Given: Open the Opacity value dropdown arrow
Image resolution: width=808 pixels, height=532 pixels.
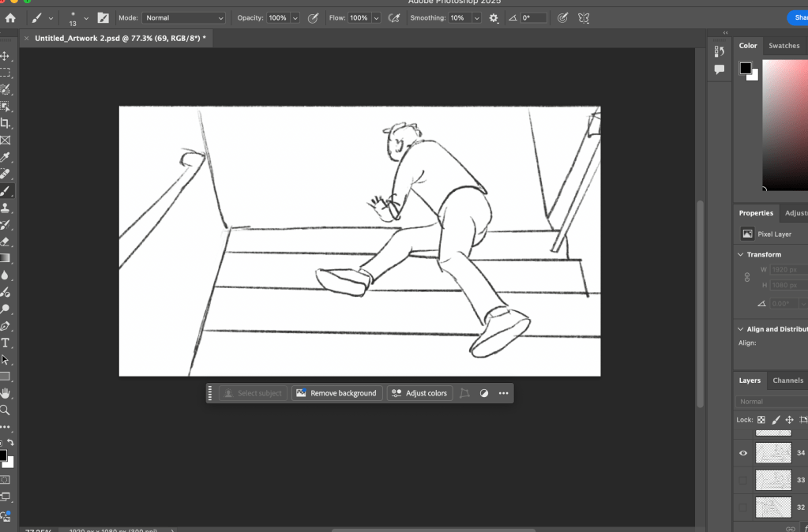Looking at the screenshot, I should 295,17.
